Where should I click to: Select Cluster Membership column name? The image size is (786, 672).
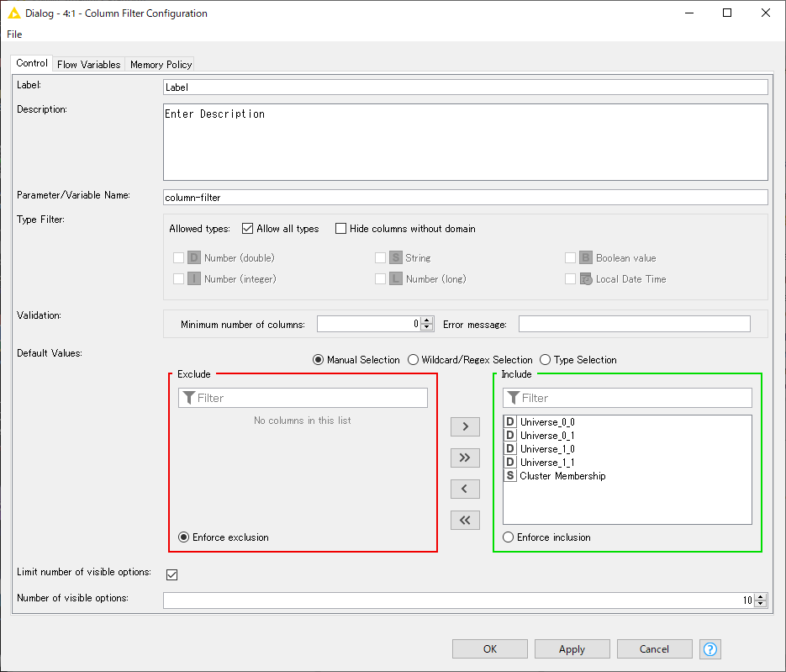pyautogui.click(x=562, y=475)
